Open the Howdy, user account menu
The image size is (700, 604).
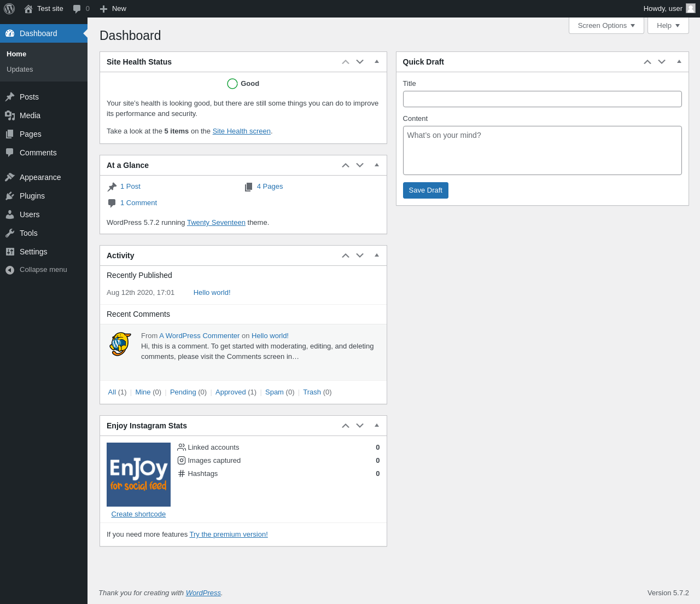coord(669,9)
